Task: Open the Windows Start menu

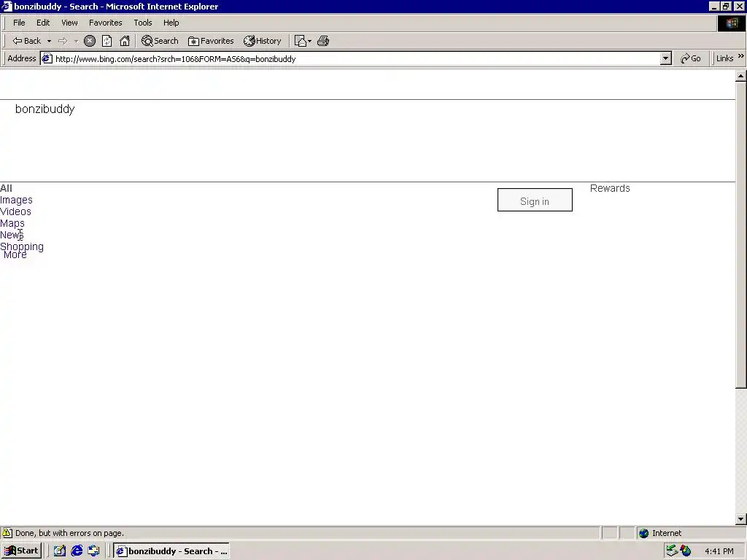Action: (x=21, y=551)
